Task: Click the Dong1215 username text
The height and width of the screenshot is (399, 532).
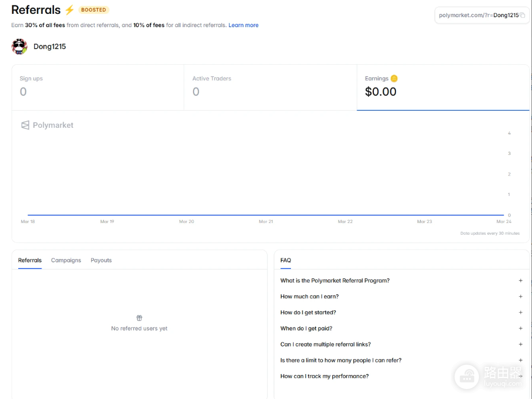Action: pos(50,46)
